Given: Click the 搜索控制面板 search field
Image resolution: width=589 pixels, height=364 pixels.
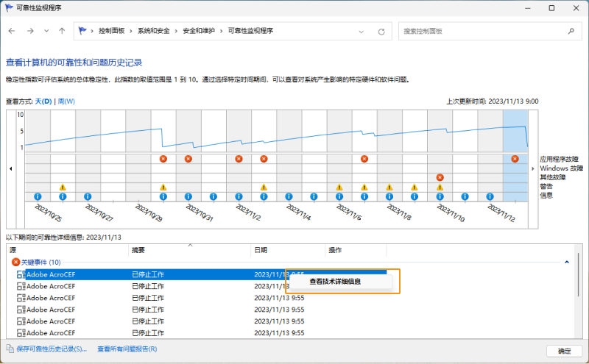Looking at the screenshot, I should pyautogui.click(x=482, y=32).
